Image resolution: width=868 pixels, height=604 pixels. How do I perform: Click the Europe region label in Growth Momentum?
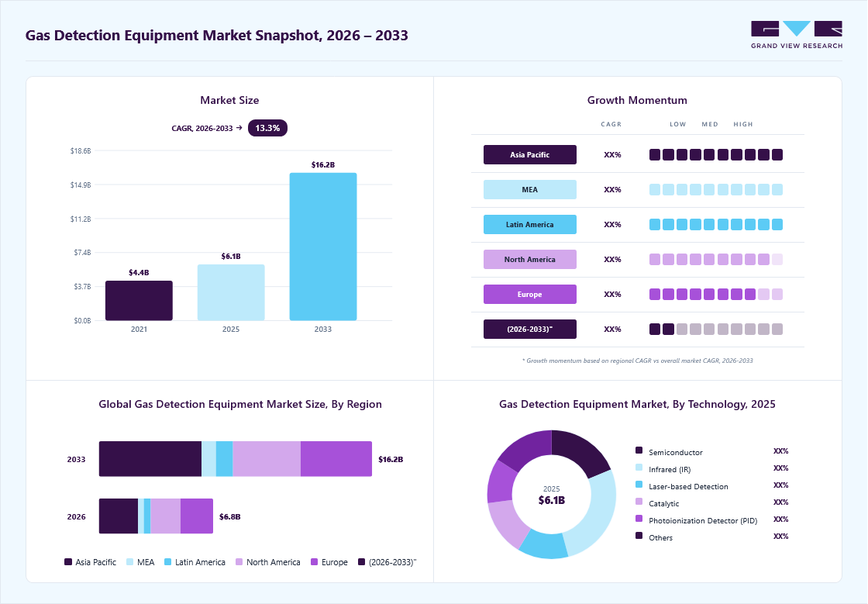tap(530, 294)
